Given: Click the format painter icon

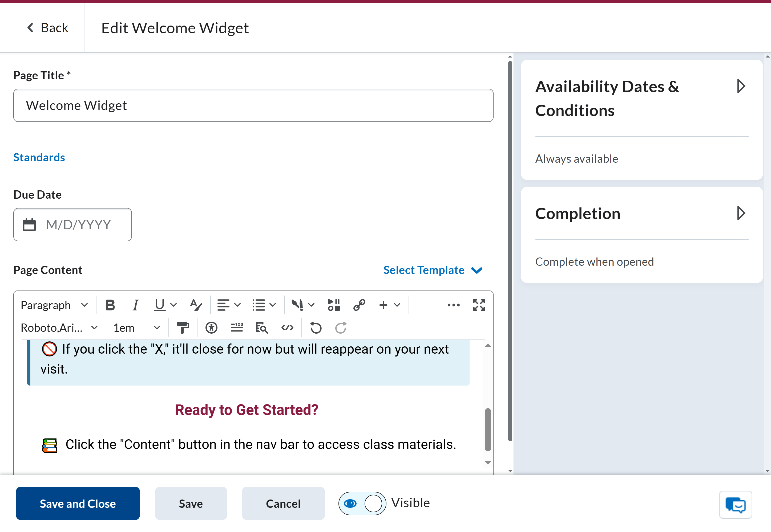Looking at the screenshot, I should (x=183, y=328).
